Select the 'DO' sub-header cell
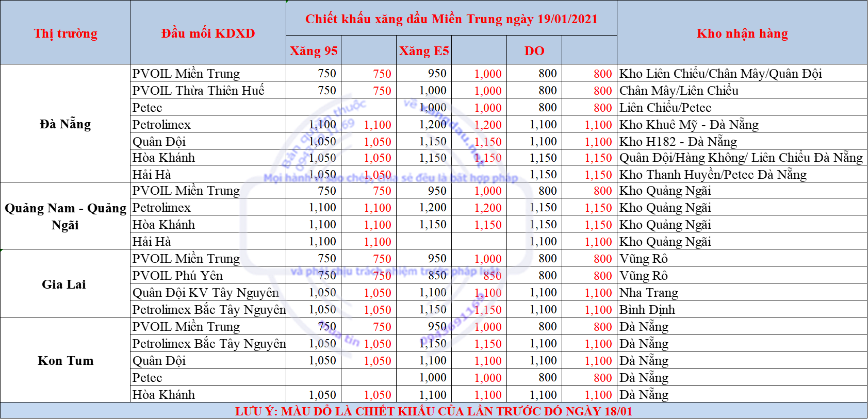 pos(534,51)
